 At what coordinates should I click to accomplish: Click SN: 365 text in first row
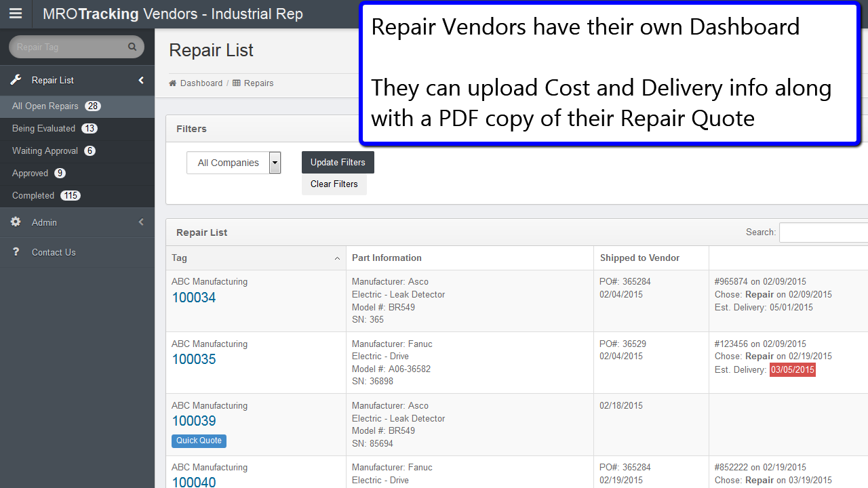pos(368,319)
